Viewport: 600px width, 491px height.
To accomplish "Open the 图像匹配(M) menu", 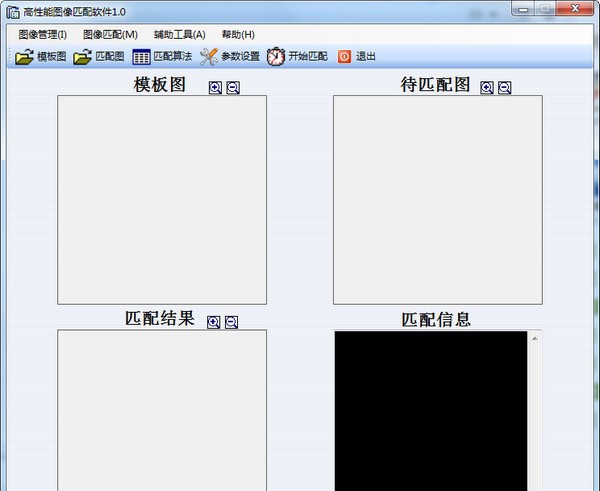I will pyautogui.click(x=110, y=35).
